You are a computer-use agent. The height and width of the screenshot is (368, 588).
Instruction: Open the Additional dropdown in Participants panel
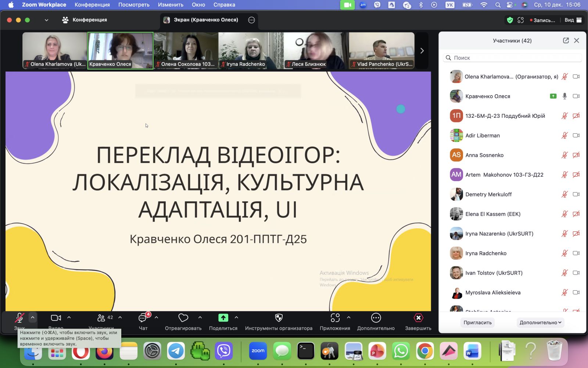540,322
